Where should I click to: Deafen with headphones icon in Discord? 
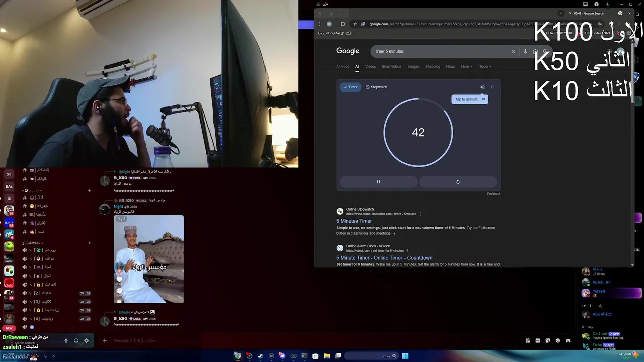[76, 340]
